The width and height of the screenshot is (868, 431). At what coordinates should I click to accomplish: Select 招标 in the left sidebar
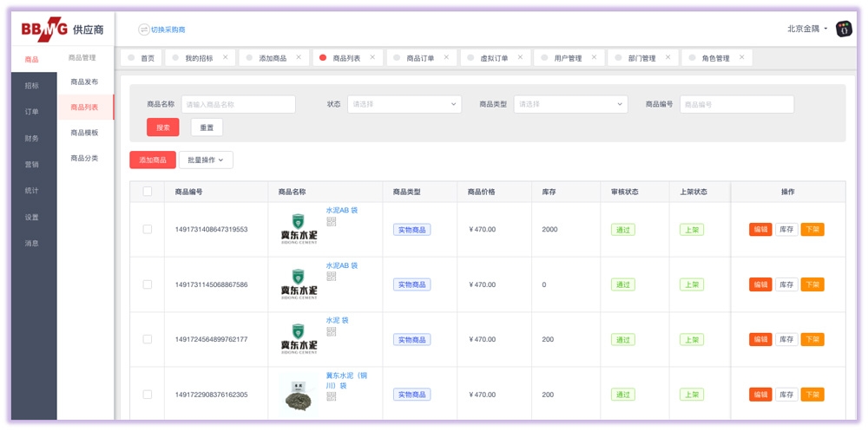32,86
